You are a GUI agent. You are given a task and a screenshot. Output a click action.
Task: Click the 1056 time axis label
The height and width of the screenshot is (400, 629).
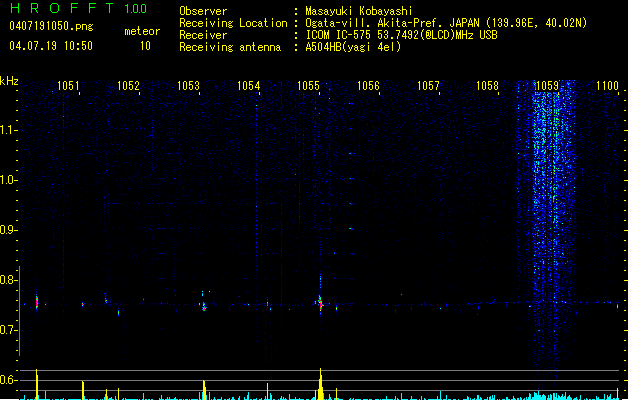(368, 86)
